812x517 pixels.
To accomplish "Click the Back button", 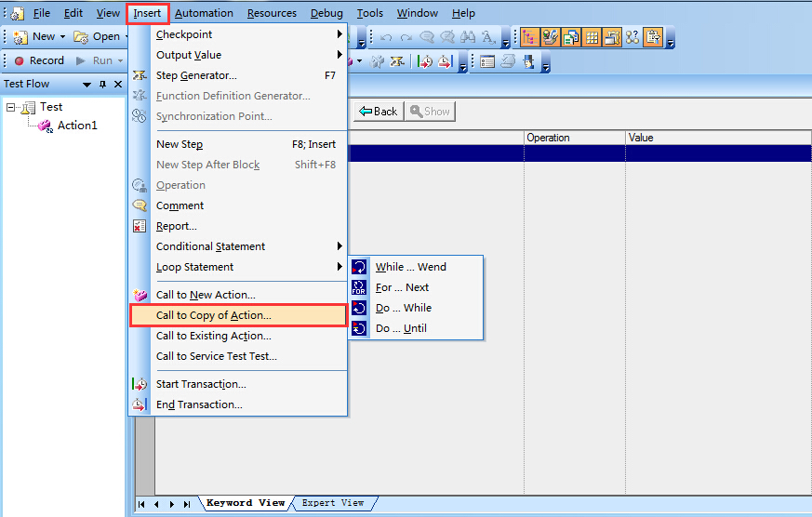I will coord(379,112).
